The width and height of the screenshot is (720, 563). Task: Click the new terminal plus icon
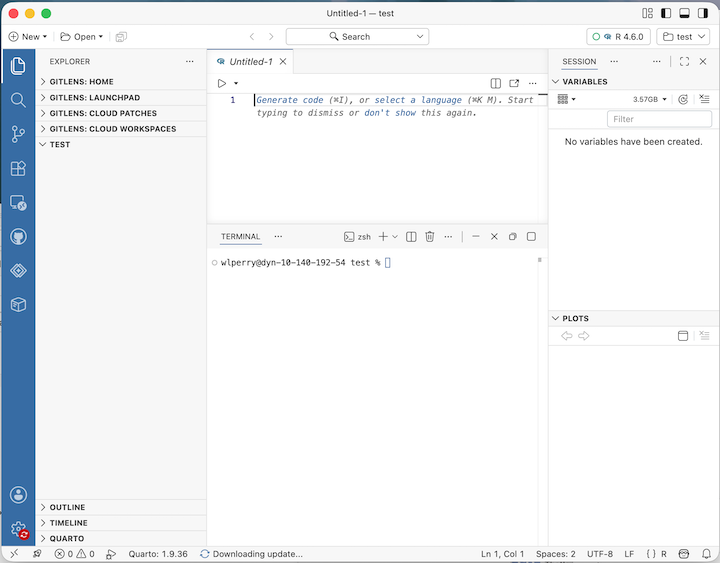(383, 236)
